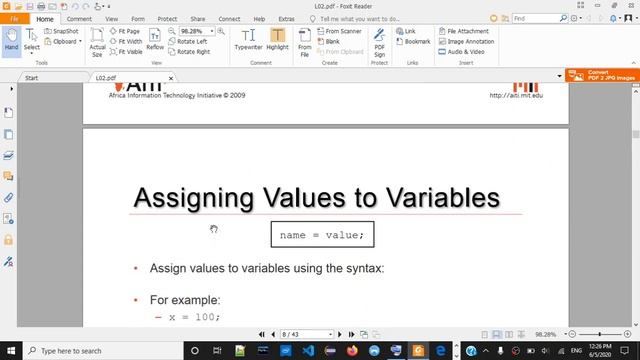Screen dimensions: 640x360
Task: Close the L02.pdf document tab
Action: 171,78
